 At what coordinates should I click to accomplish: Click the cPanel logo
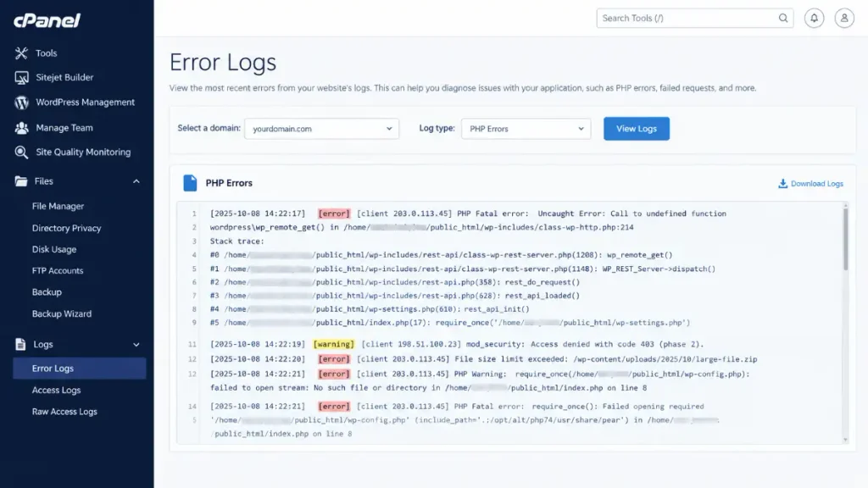point(47,20)
